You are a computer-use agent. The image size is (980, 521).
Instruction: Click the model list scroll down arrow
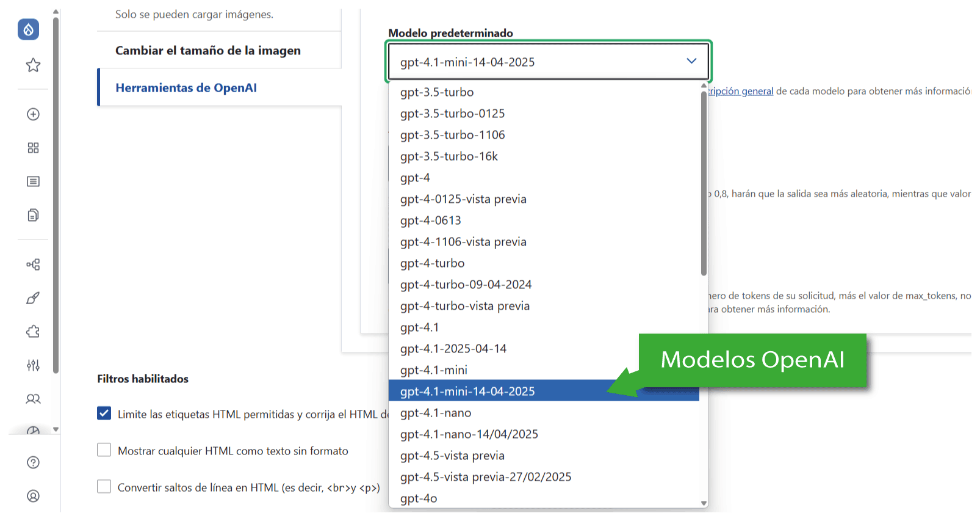pyautogui.click(x=704, y=503)
